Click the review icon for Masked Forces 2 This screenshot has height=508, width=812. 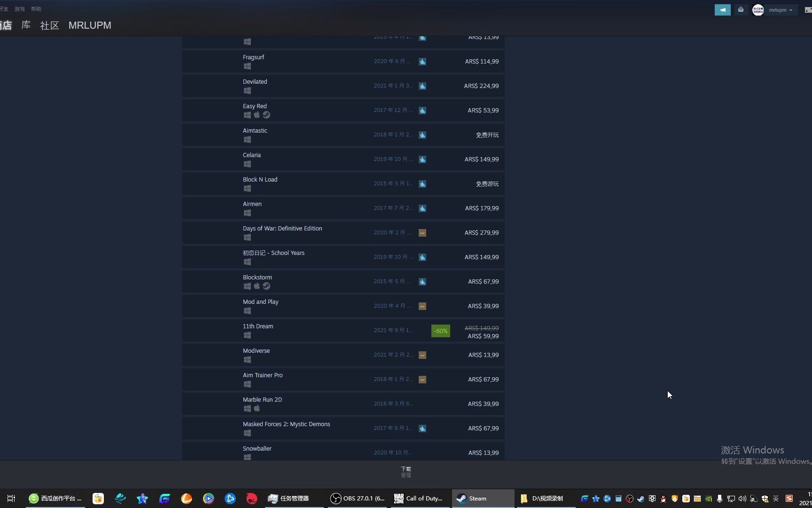coord(422,429)
